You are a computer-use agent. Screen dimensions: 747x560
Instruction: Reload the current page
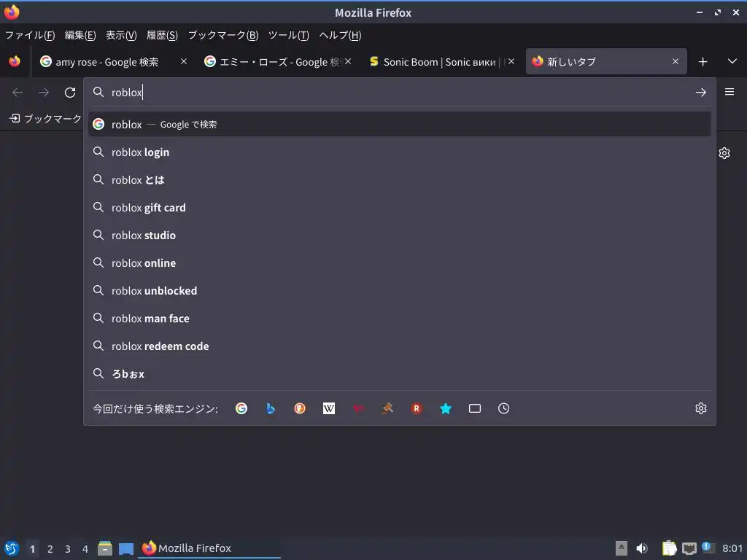(70, 93)
